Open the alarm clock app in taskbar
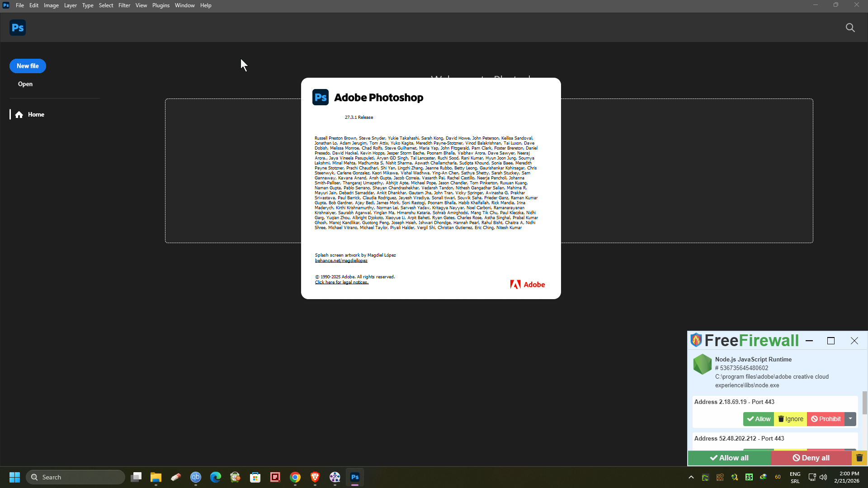Image resolution: width=868 pixels, height=488 pixels. [x=236, y=477]
